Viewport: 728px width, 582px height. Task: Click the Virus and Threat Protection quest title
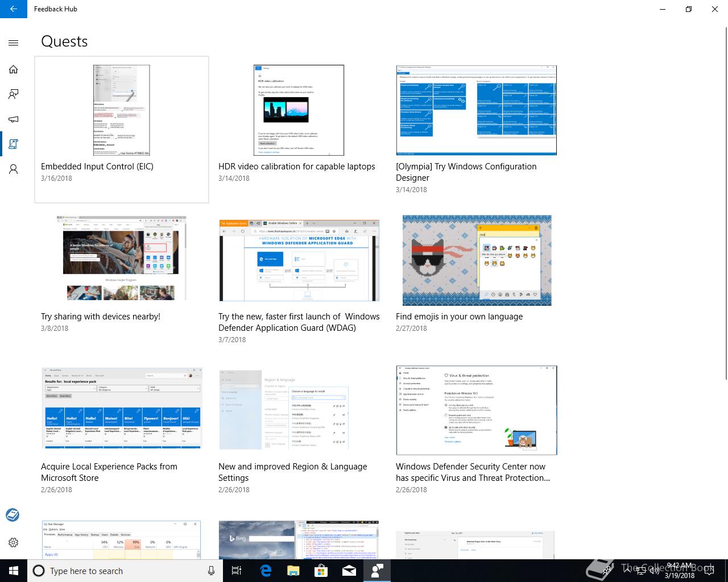tap(473, 472)
